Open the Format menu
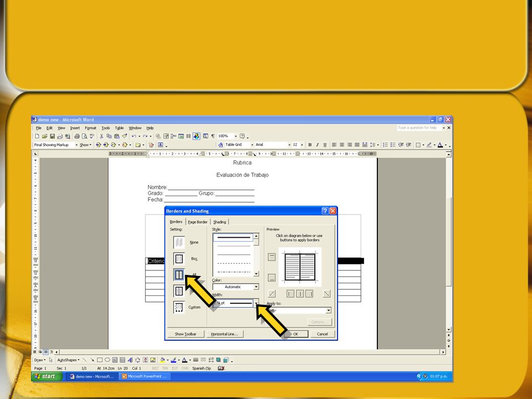The height and width of the screenshot is (399, 532). [x=90, y=128]
